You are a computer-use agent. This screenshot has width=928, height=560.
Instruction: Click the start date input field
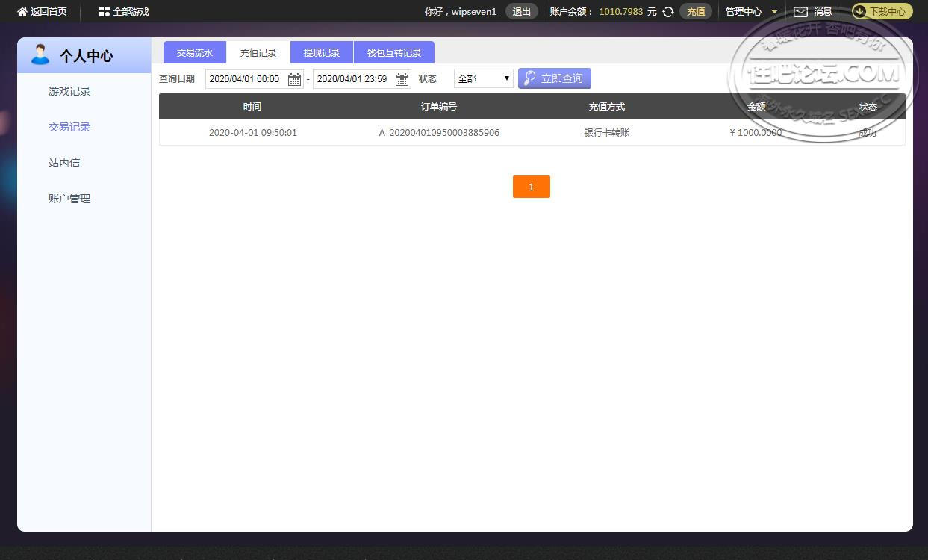[254, 79]
